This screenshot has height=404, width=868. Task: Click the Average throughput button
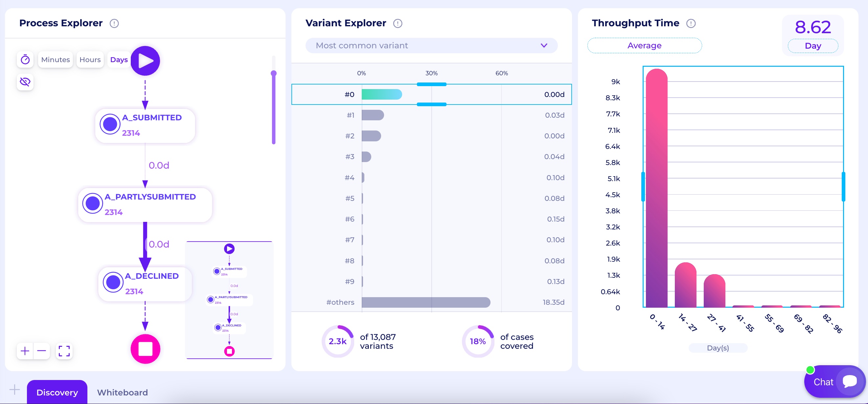point(644,45)
